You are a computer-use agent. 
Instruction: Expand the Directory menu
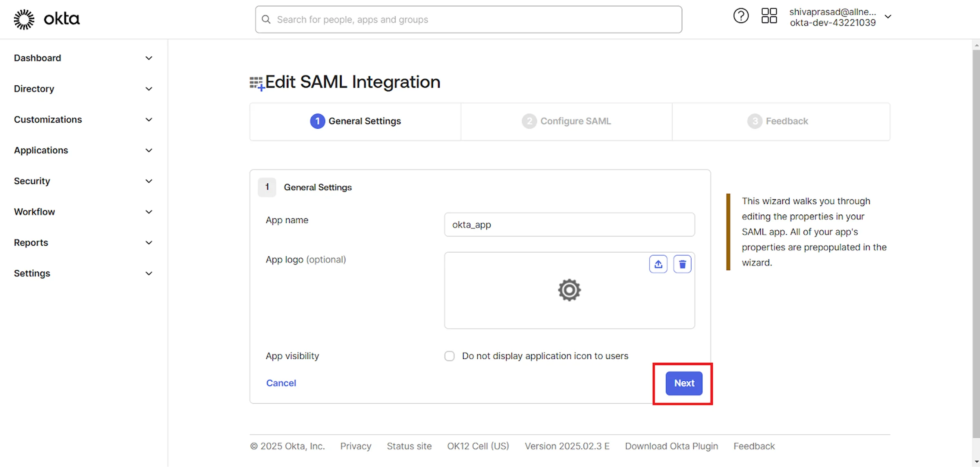pyautogui.click(x=83, y=89)
